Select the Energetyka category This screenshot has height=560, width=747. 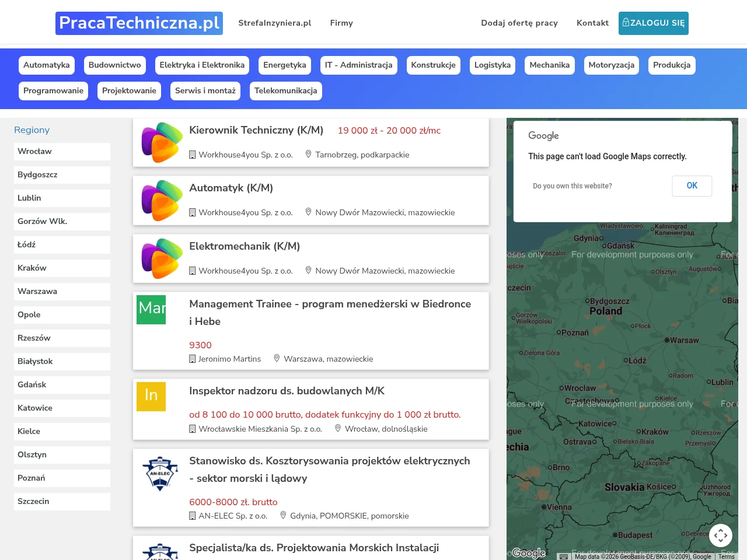click(285, 65)
